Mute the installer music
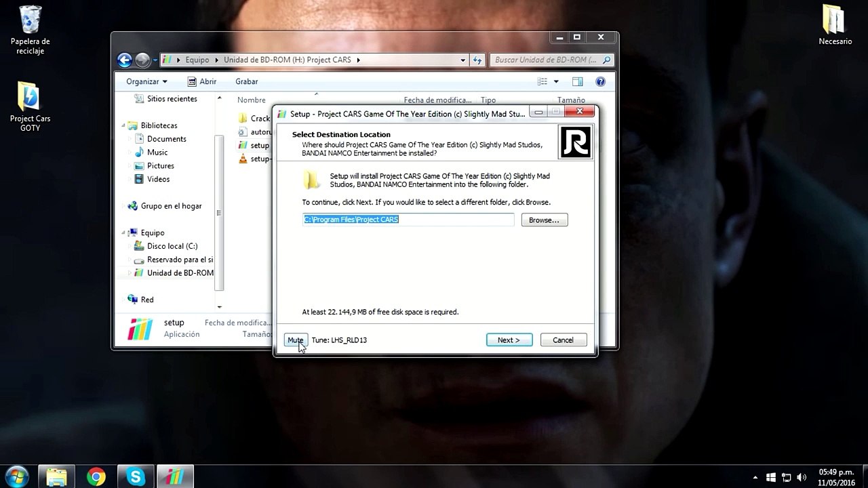868x488 pixels. [296, 340]
